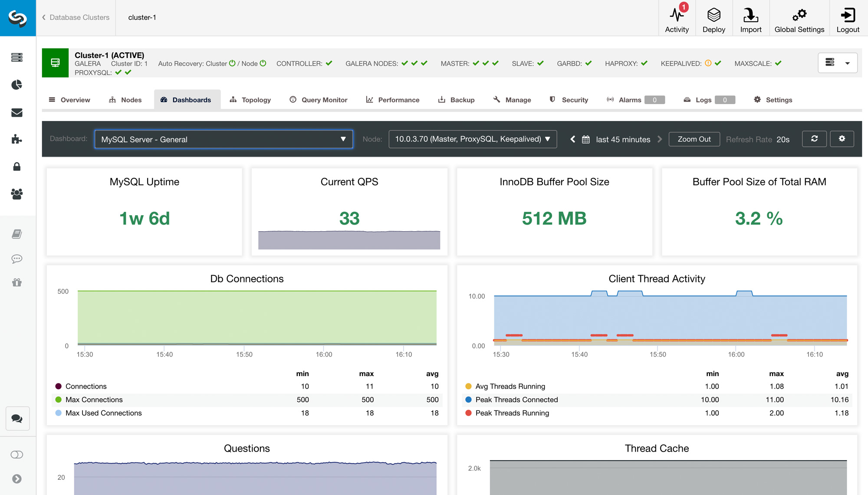Open the cluster actions dropdown menu
The height and width of the screenshot is (495, 868).
pos(838,63)
